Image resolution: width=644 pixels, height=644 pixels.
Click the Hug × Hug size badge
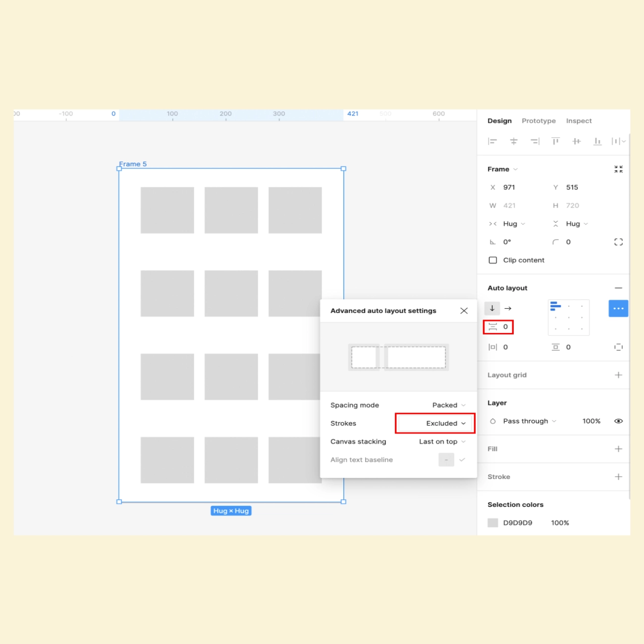click(x=231, y=511)
